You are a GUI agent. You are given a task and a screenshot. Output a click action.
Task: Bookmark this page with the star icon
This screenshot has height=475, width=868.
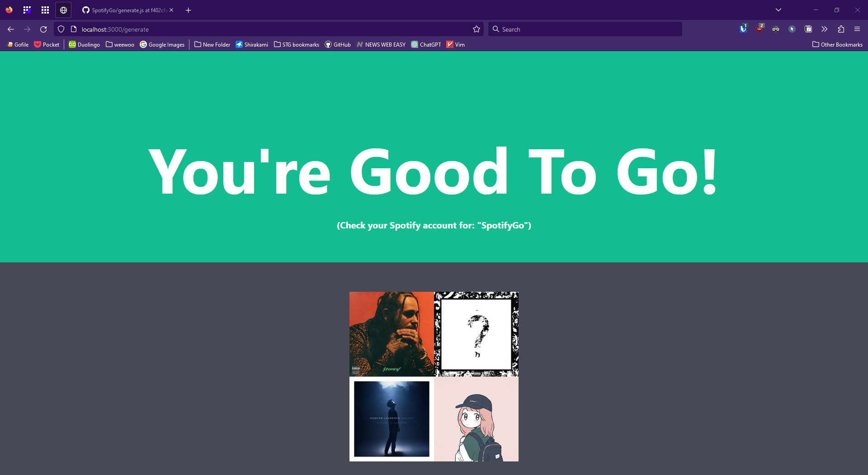[x=476, y=29]
